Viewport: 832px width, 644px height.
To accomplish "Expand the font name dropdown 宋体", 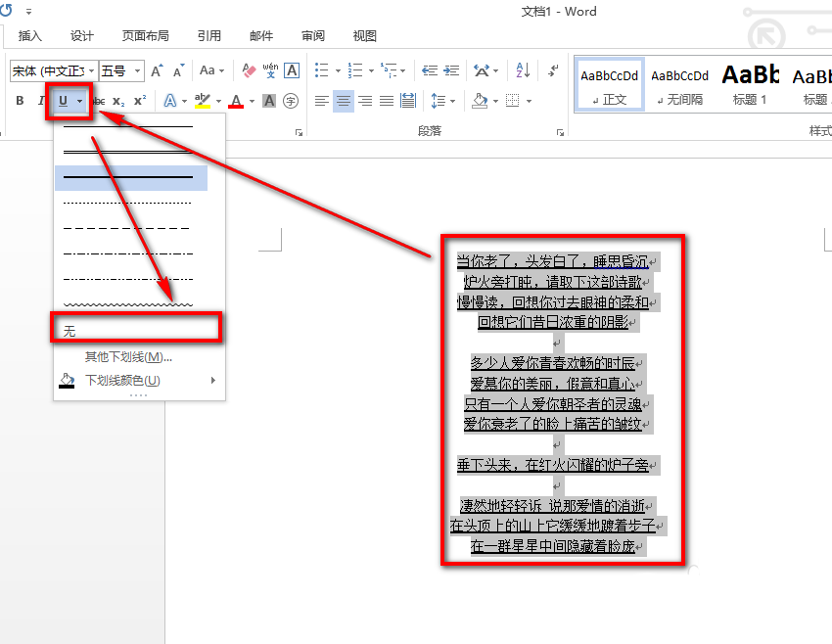I will click(x=91, y=69).
